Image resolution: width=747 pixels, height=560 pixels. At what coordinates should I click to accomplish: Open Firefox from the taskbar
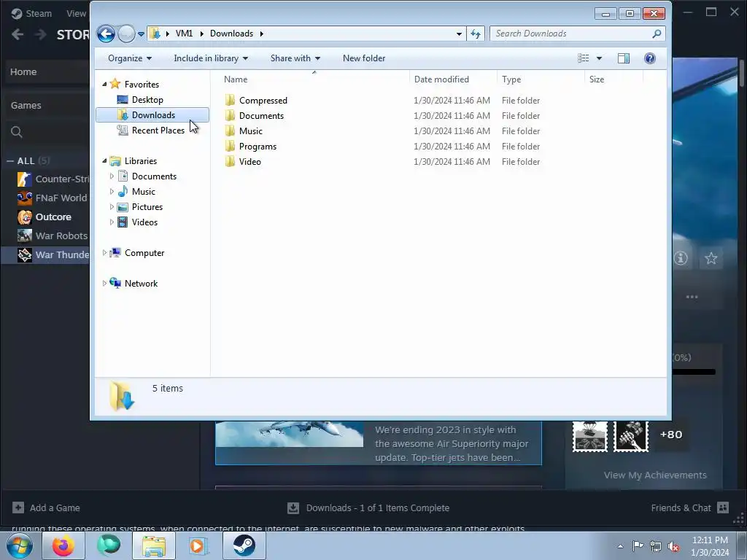tap(63, 545)
